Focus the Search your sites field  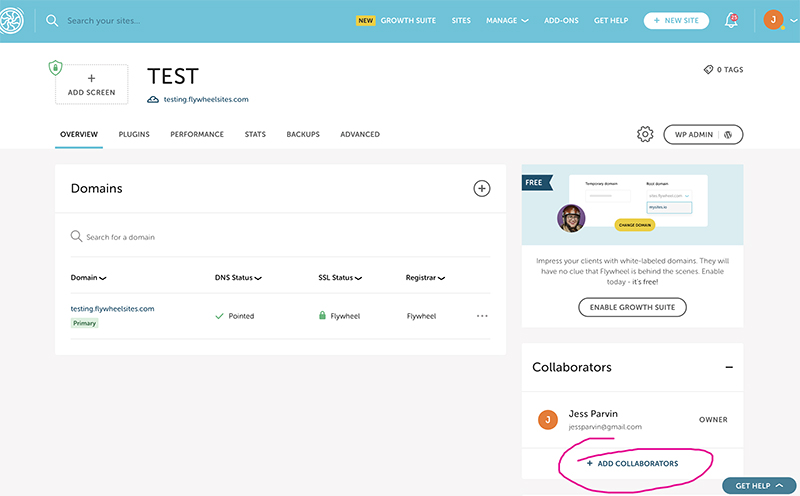[104, 20]
